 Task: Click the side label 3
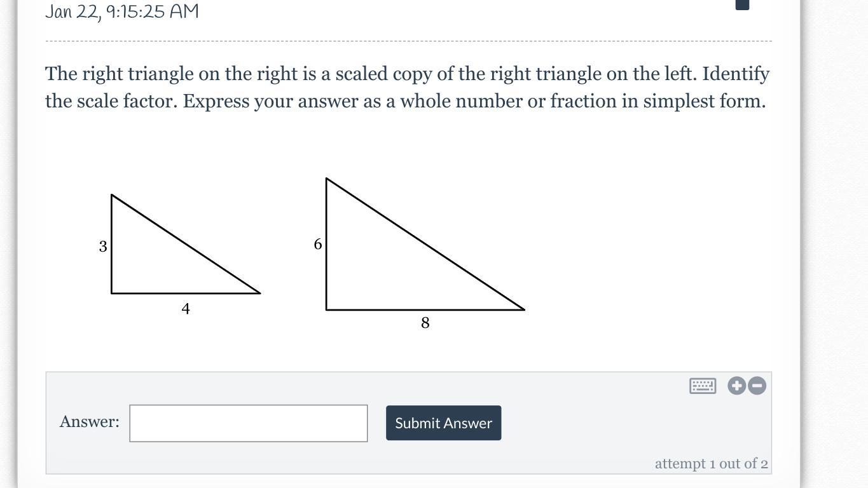(103, 247)
